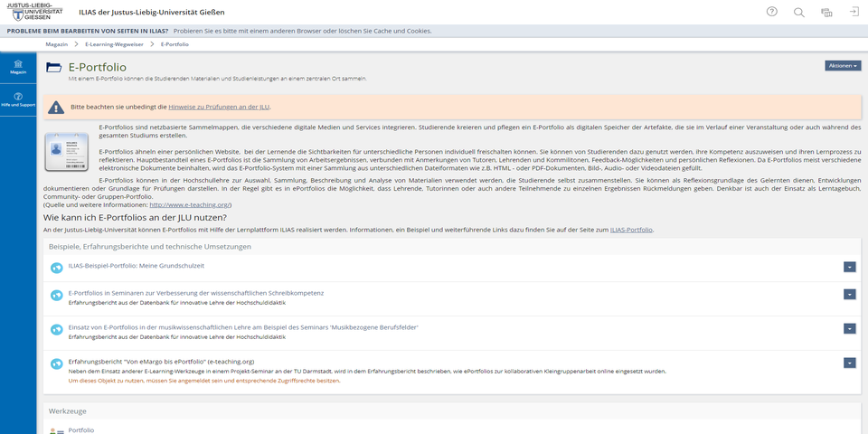Click Erfahrungsbericht "Von eMargo bis ePortfolio" title
Image resolution: width=868 pixels, height=434 pixels.
[x=161, y=362]
